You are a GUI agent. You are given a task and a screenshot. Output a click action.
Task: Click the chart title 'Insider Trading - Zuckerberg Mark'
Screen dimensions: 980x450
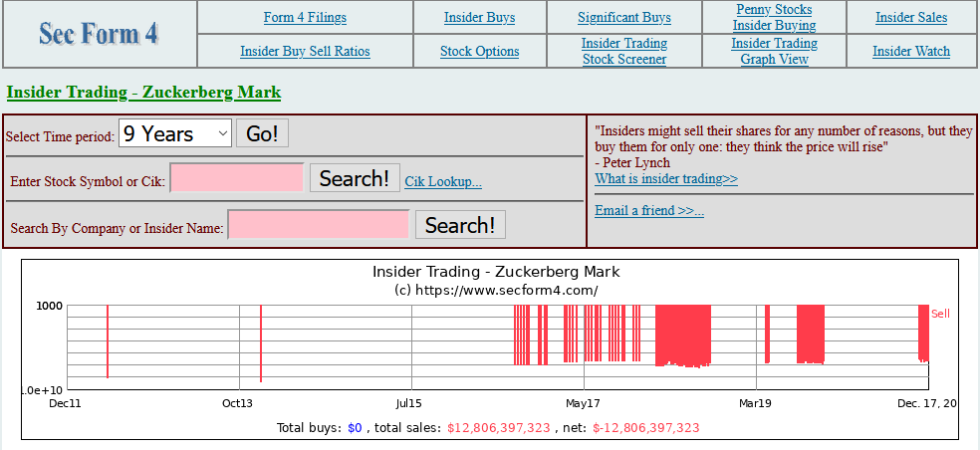[x=496, y=272]
